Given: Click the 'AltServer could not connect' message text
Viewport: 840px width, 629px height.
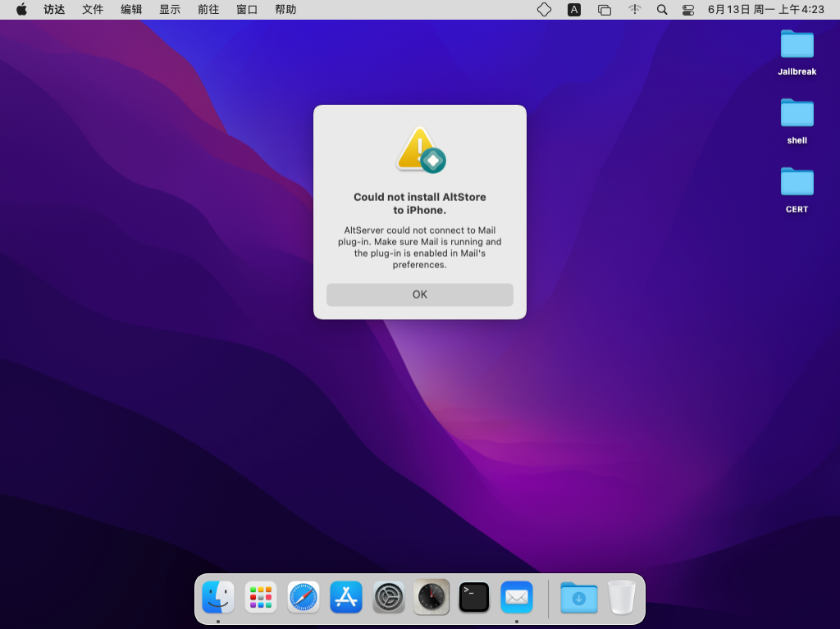Looking at the screenshot, I should coord(419,247).
